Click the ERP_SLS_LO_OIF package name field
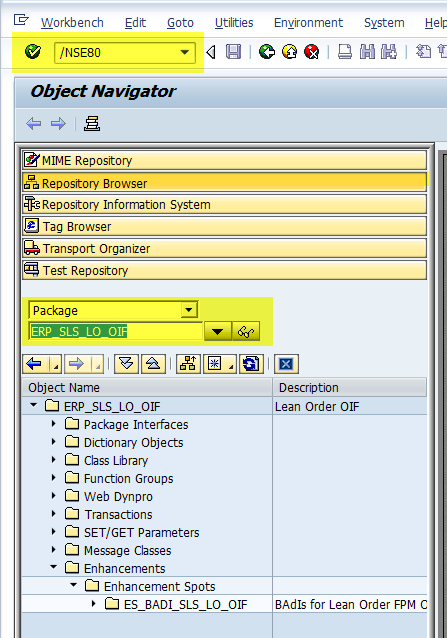This screenshot has height=638, width=447. [116, 332]
